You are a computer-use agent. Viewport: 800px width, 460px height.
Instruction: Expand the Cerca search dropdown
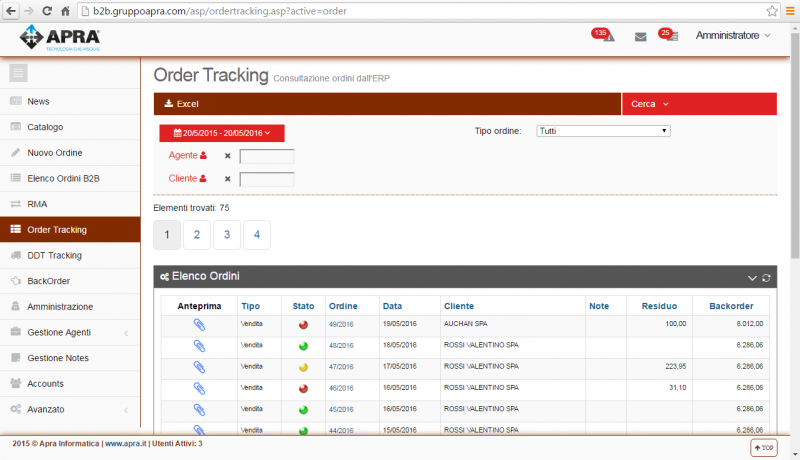(699, 104)
